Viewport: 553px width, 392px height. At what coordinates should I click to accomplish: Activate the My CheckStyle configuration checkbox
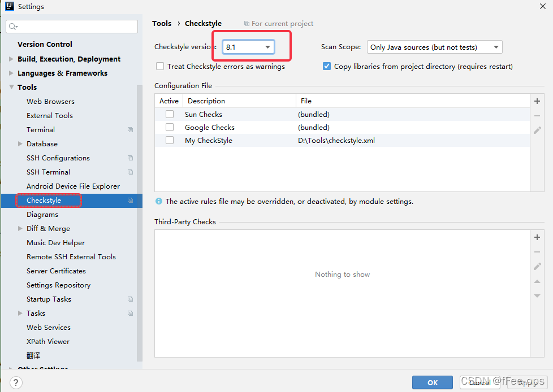coord(170,140)
